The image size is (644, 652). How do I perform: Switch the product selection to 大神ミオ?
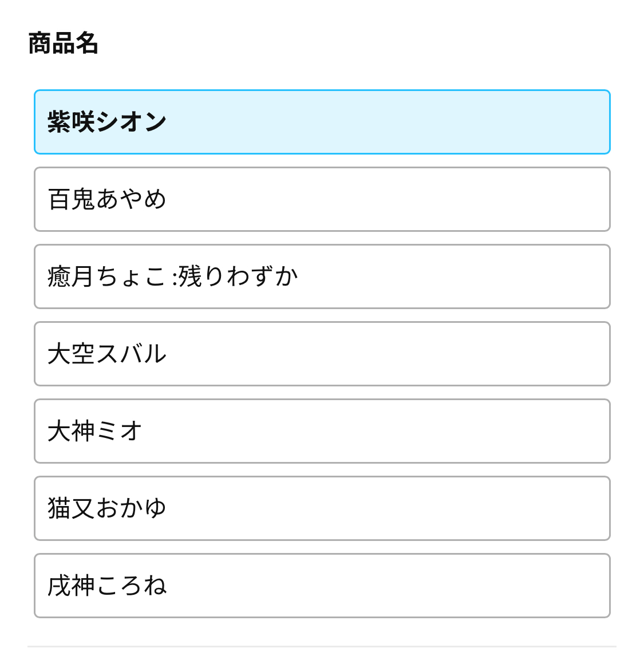(x=322, y=431)
